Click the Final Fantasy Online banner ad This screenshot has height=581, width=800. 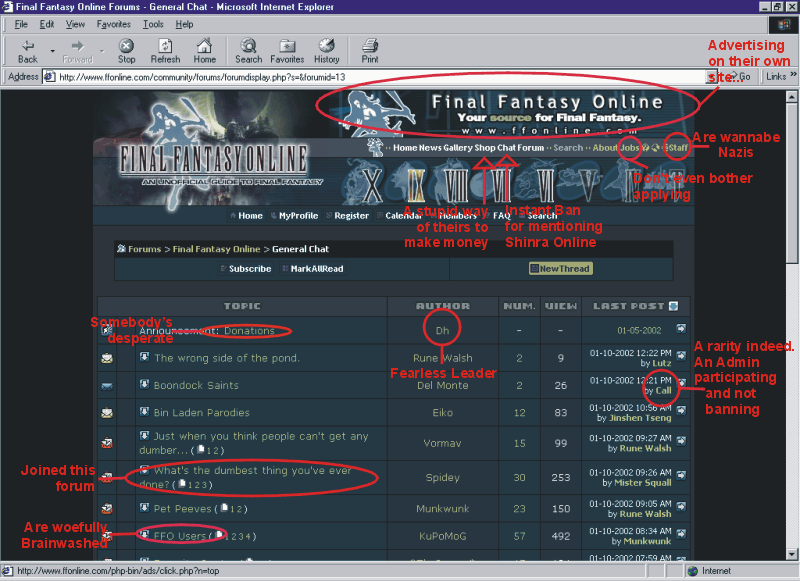coord(510,113)
